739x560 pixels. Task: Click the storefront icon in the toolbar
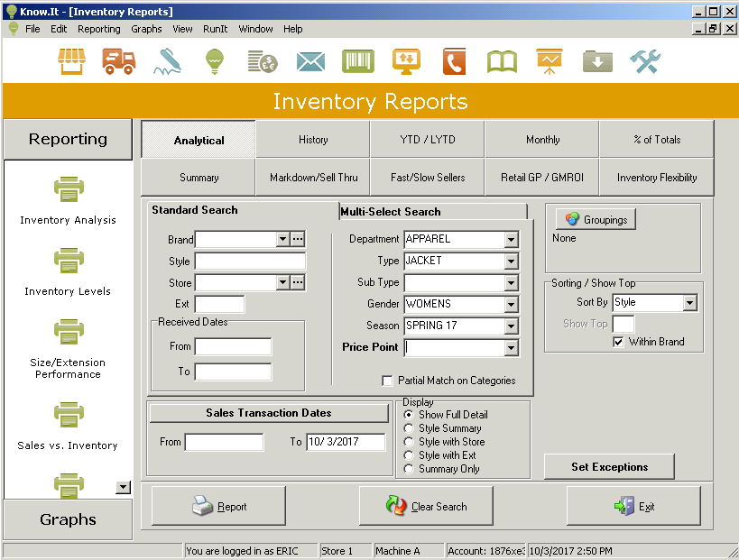pyautogui.click(x=71, y=61)
